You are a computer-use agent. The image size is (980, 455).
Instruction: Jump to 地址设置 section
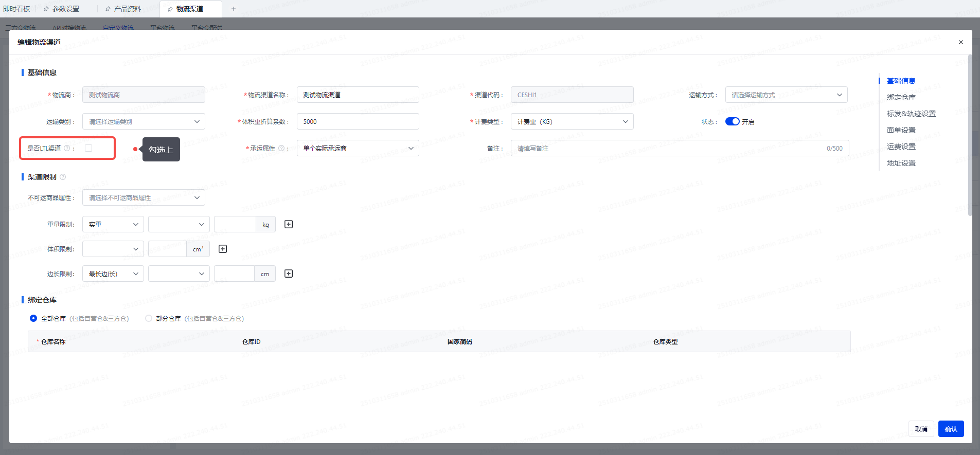pos(901,163)
